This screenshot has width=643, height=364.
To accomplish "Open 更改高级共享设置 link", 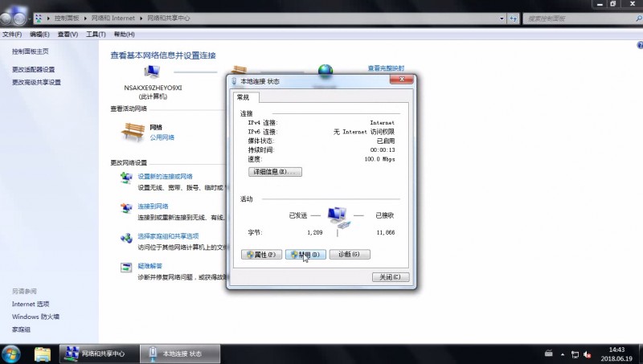I will [36, 83].
